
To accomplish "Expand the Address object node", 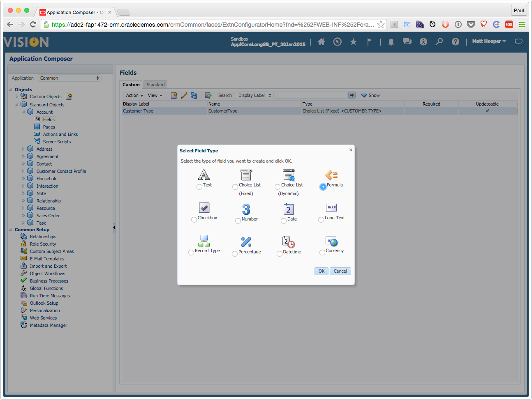I will pyautogui.click(x=23, y=149).
